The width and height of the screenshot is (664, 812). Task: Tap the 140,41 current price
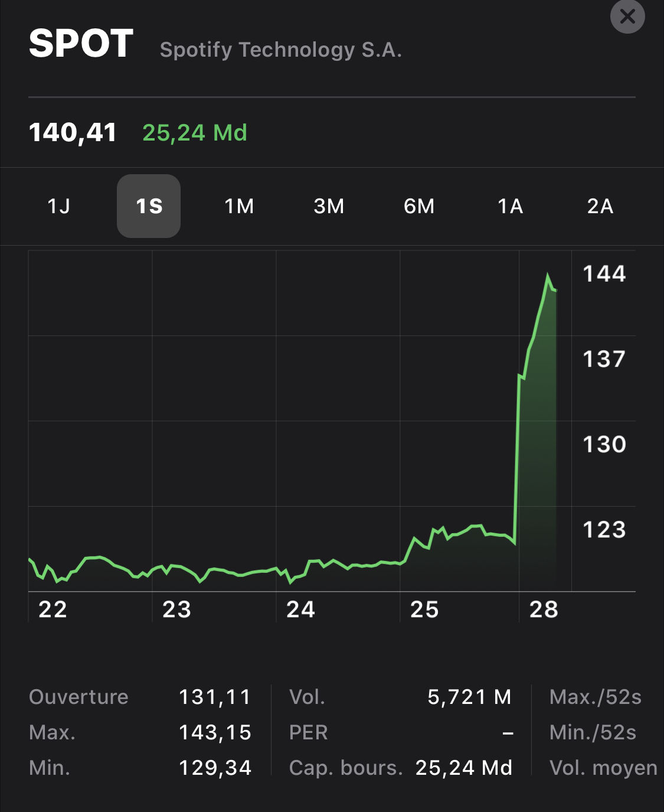[73, 133]
